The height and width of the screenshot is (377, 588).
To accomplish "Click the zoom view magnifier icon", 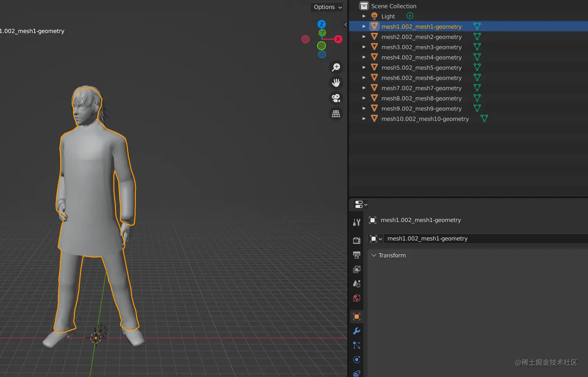I will 336,67.
